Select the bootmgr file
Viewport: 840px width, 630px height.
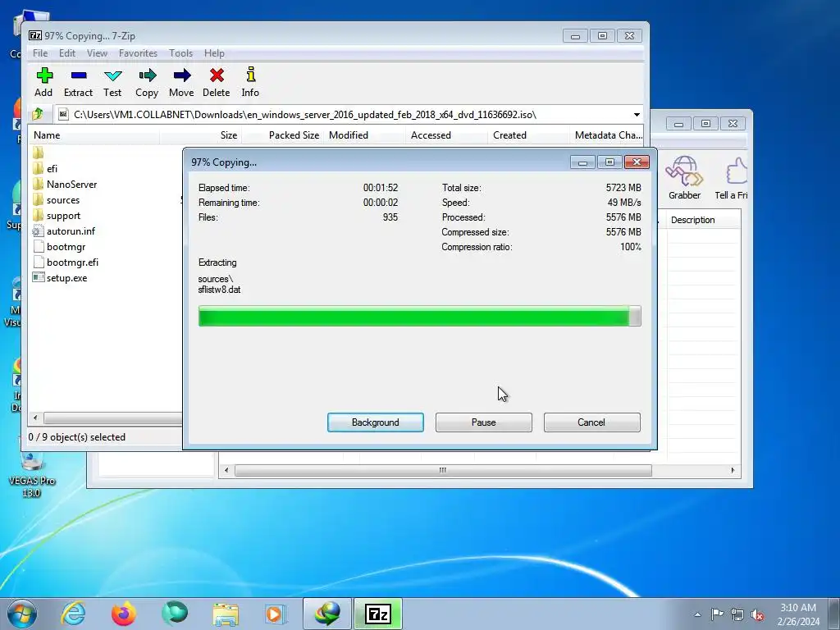point(59,247)
